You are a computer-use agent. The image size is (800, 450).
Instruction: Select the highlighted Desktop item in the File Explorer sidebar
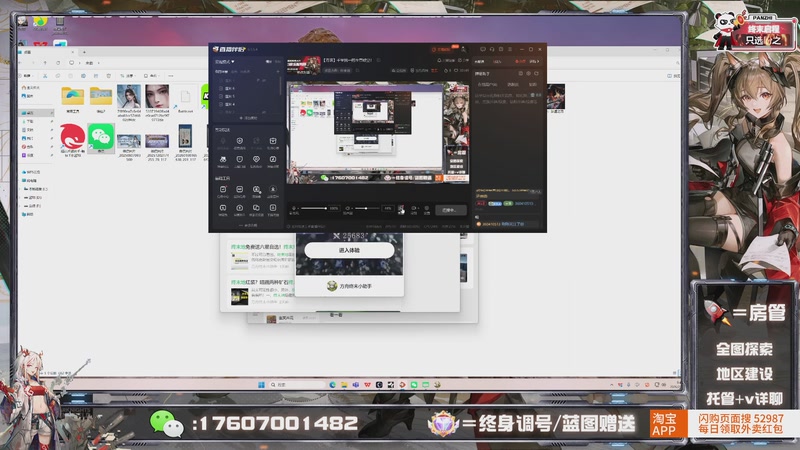(37, 113)
